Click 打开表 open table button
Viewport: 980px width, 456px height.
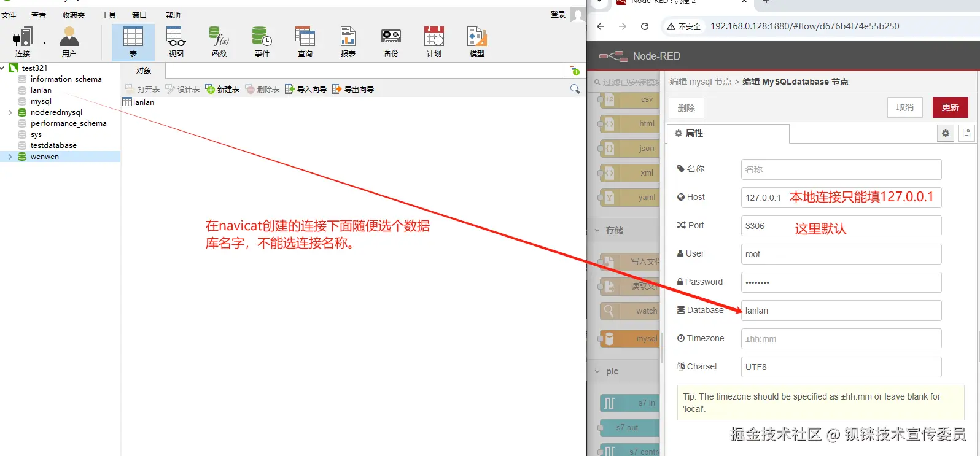point(142,89)
